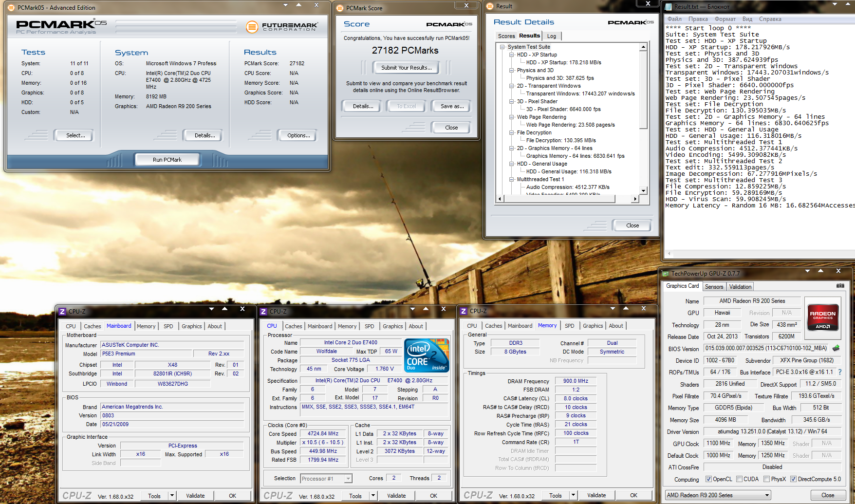Open the Файл menu in Notepad
The width and height of the screenshot is (855, 504).
click(674, 19)
